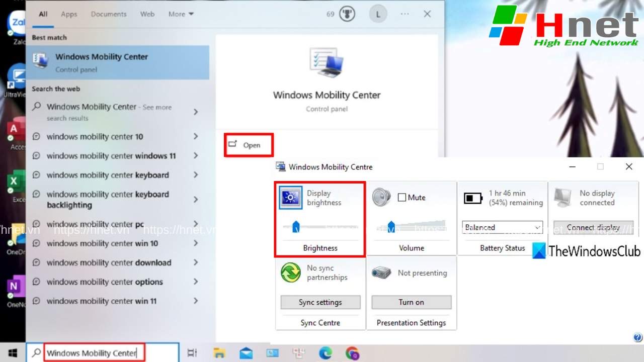This screenshot has height=362, width=644.
Task: Click the Turn on presentation button
Action: pyautogui.click(x=412, y=302)
